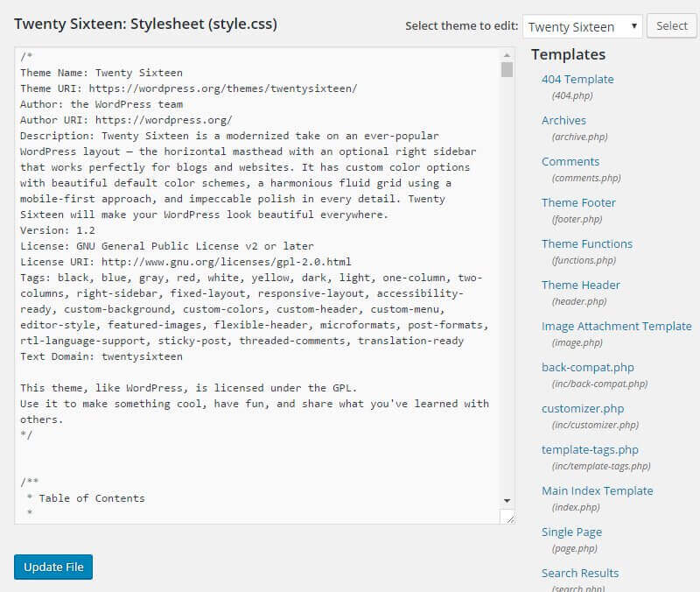Click the 'Select theme to edit:' label

[x=462, y=26]
